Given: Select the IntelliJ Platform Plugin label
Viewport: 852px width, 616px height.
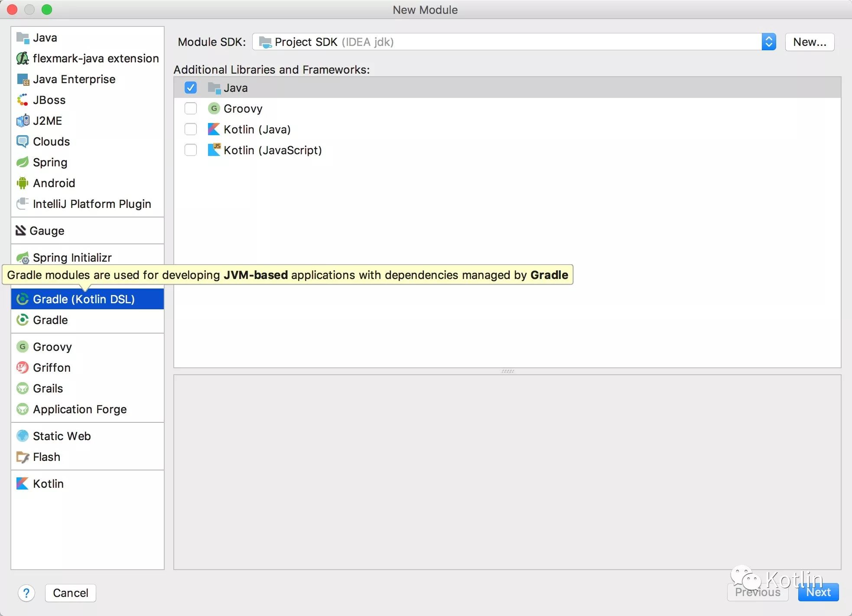Looking at the screenshot, I should (92, 204).
